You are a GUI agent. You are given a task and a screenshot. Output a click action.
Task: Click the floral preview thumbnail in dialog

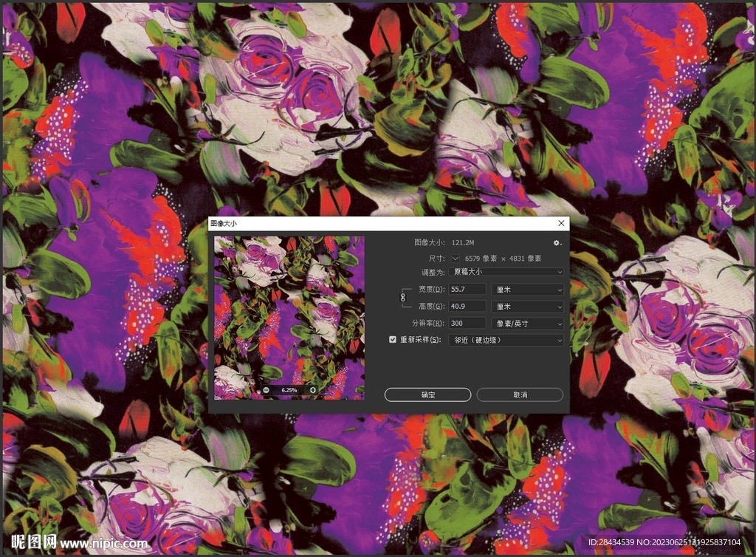[289, 318]
